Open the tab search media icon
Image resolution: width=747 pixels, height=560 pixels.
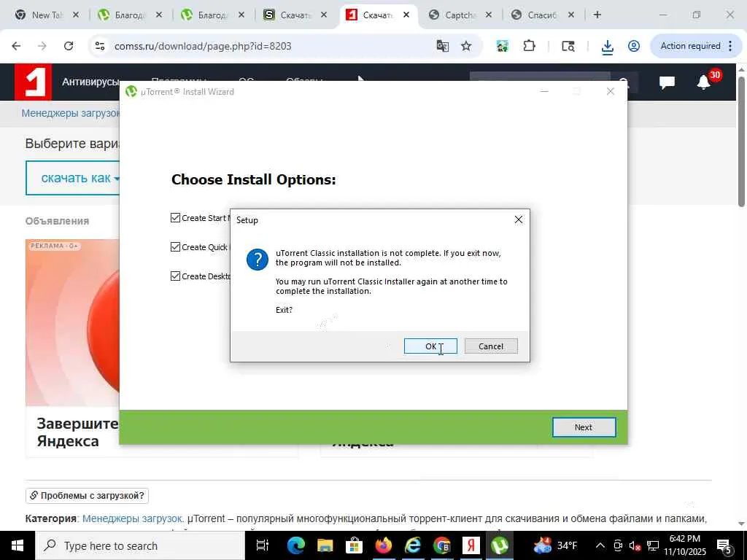568,46
